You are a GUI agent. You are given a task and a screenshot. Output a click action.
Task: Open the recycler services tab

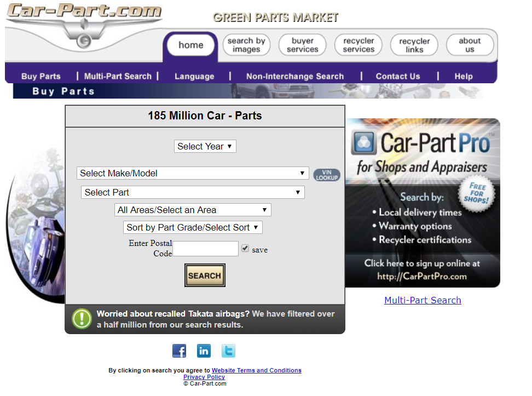pyautogui.click(x=358, y=45)
